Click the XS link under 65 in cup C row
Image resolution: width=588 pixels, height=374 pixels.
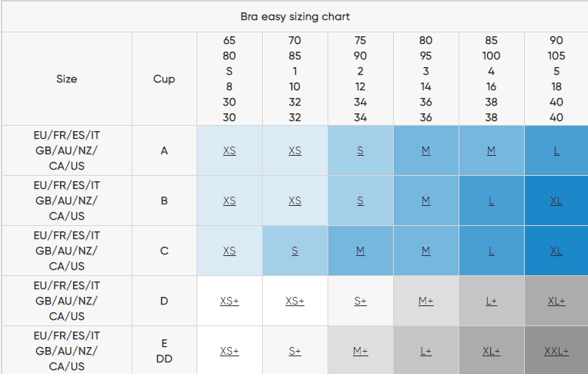pyautogui.click(x=230, y=251)
